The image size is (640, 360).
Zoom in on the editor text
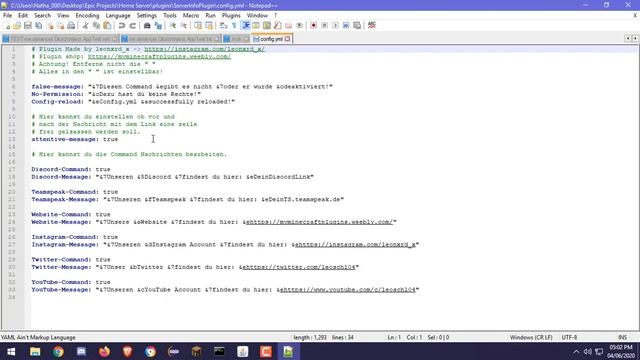point(173,25)
